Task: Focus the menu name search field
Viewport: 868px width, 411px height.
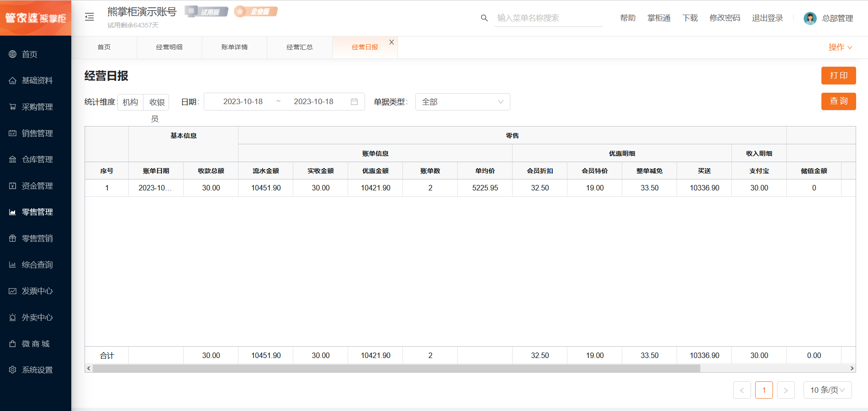Action: pyautogui.click(x=548, y=18)
